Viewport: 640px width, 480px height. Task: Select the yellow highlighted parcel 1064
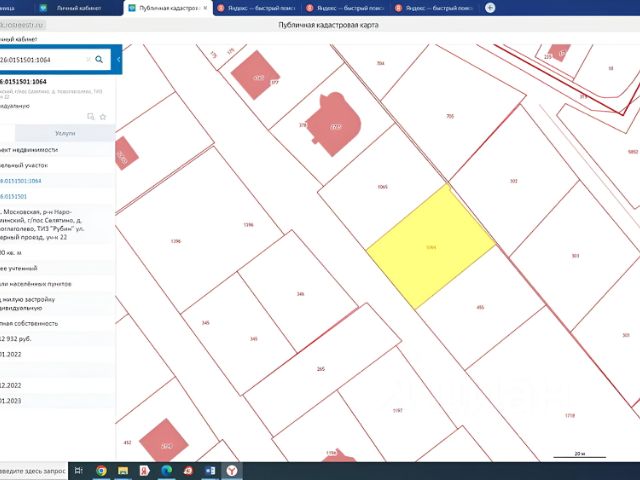(x=431, y=247)
